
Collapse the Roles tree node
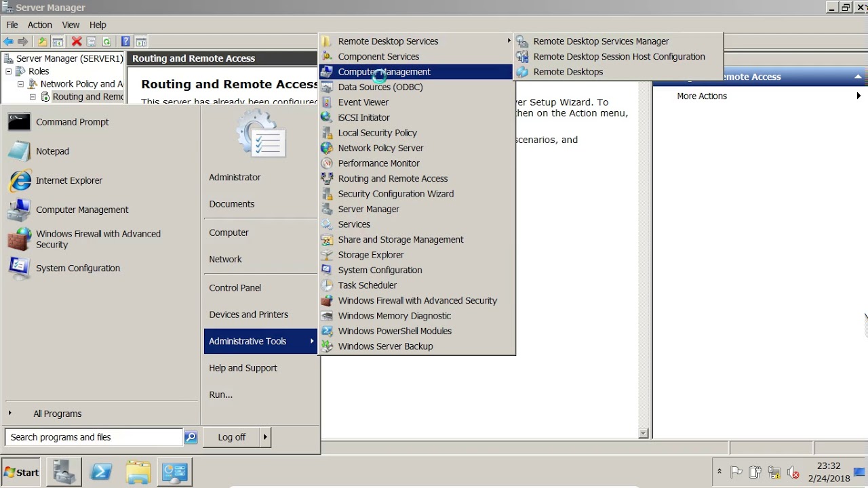[x=9, y=71]
